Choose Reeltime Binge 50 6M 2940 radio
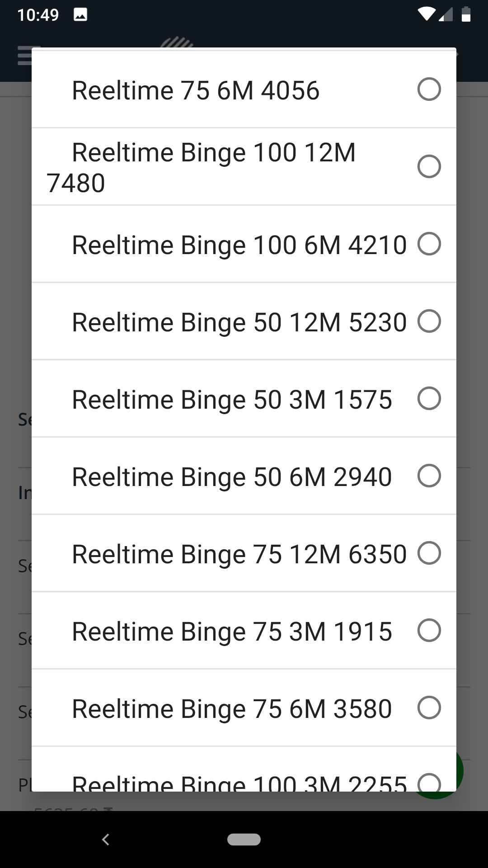The image size is (488, 868). [429, 476]
